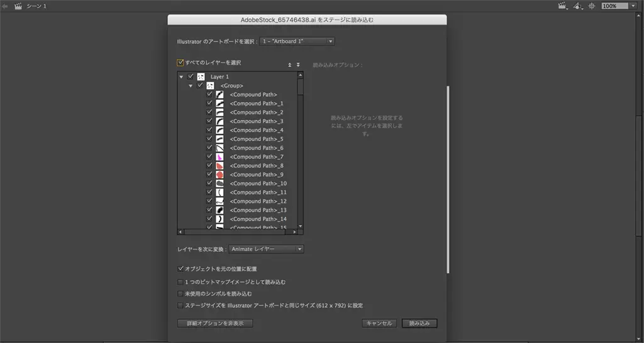Click the expand all layers arrow icon

coord(298,65)
